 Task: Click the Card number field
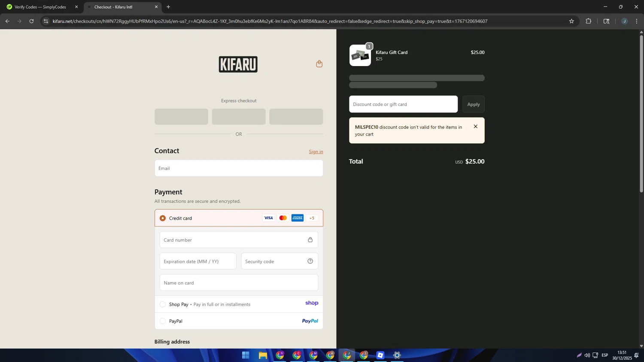(239, 240)
